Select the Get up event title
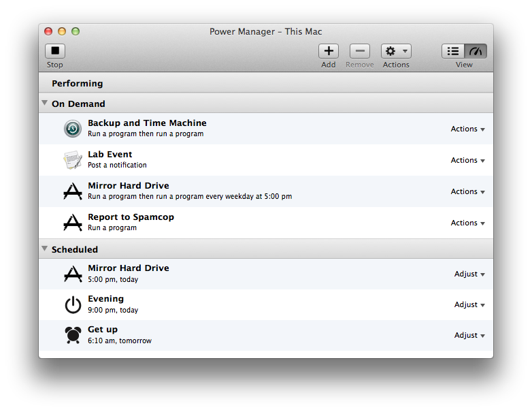 (103, 330)
